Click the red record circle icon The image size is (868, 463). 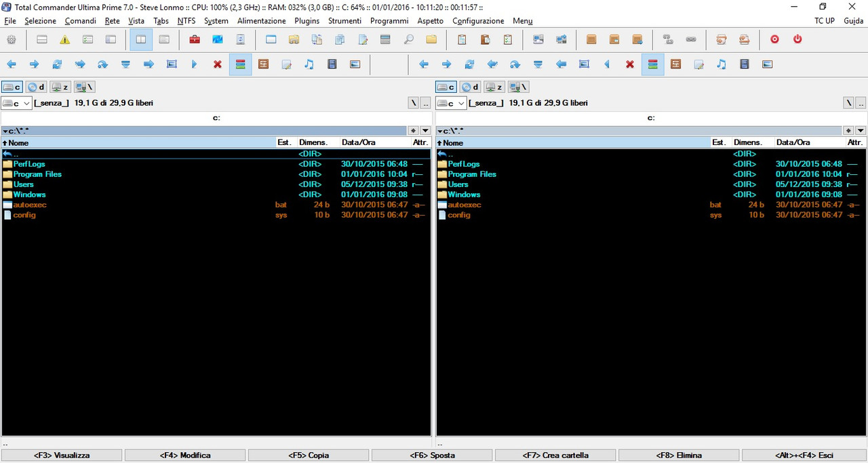(x=774, y=40)
